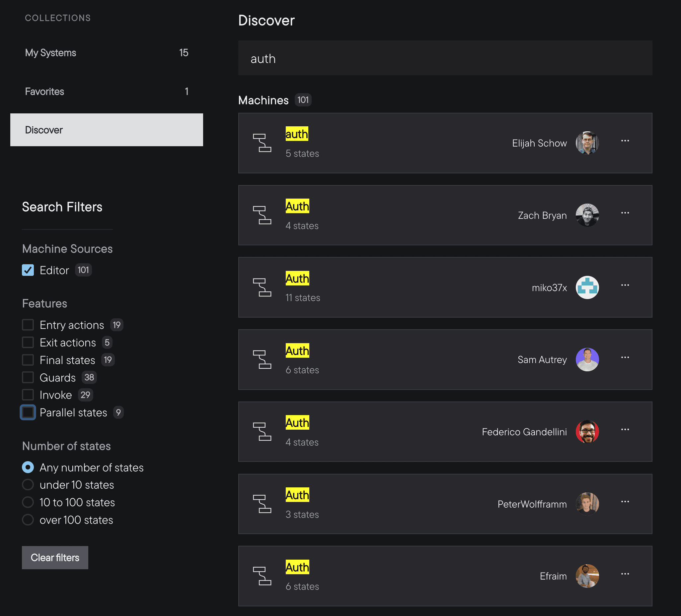Screen dimensions: 681x616
Task: Select the under 10 states option
Action: [28, 485]
